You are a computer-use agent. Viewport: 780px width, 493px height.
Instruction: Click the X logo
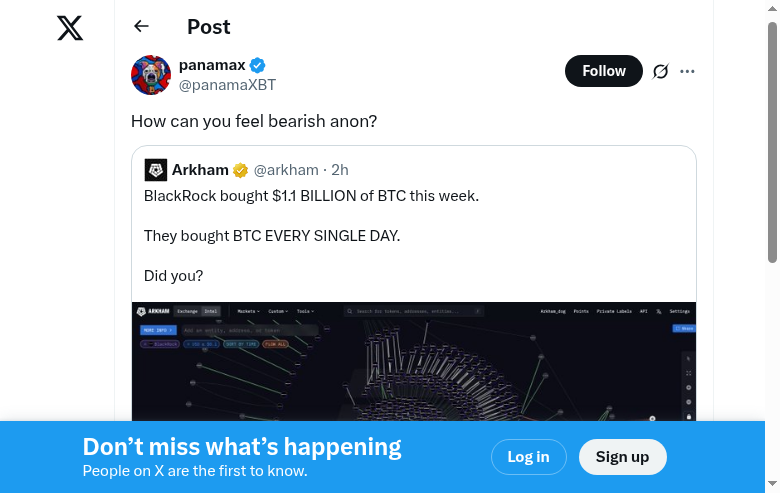70,28
